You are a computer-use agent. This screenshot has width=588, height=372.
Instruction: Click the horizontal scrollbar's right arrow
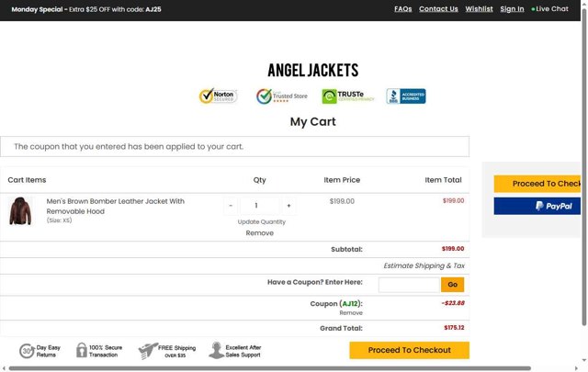576,368
